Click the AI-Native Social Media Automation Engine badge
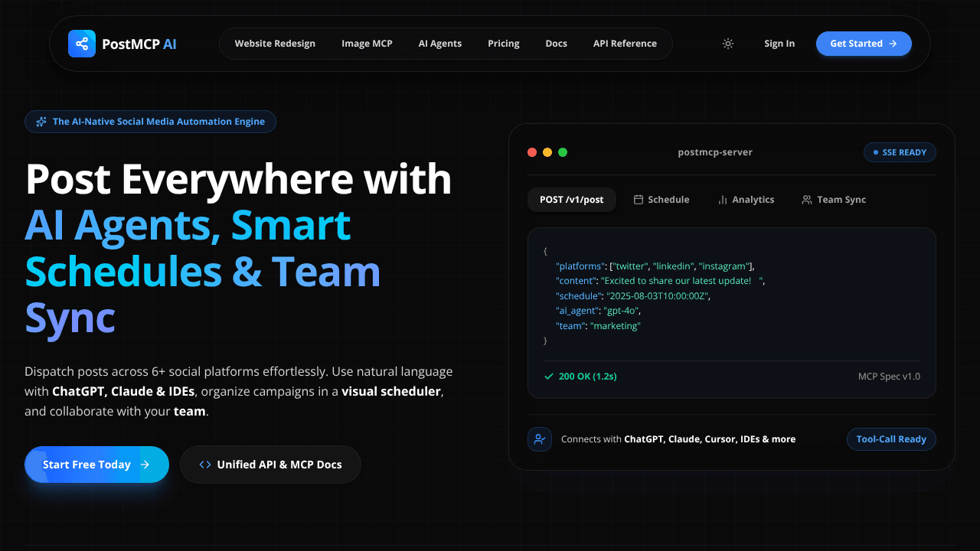 (x=150, y=122)
